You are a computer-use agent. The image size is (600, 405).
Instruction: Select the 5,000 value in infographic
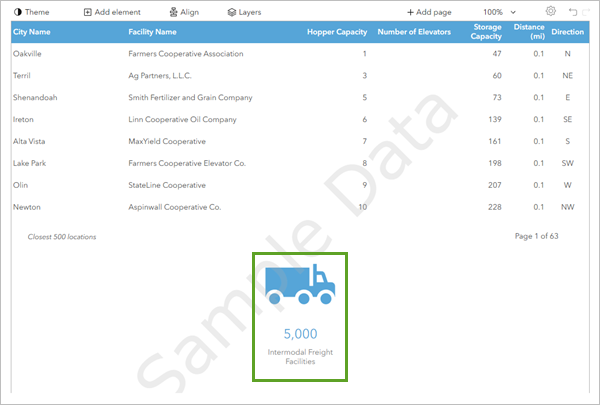point(300,333)
